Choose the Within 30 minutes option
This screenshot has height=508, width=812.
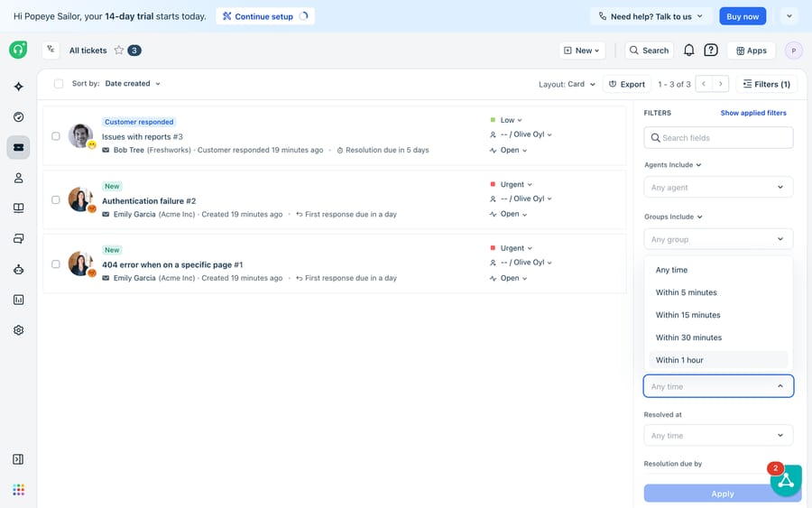(x=718, y=337)
